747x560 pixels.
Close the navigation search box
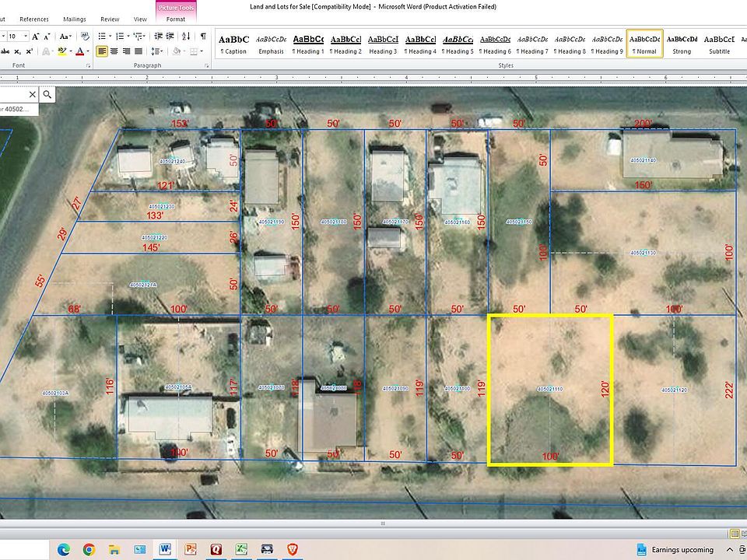(32, 94)
